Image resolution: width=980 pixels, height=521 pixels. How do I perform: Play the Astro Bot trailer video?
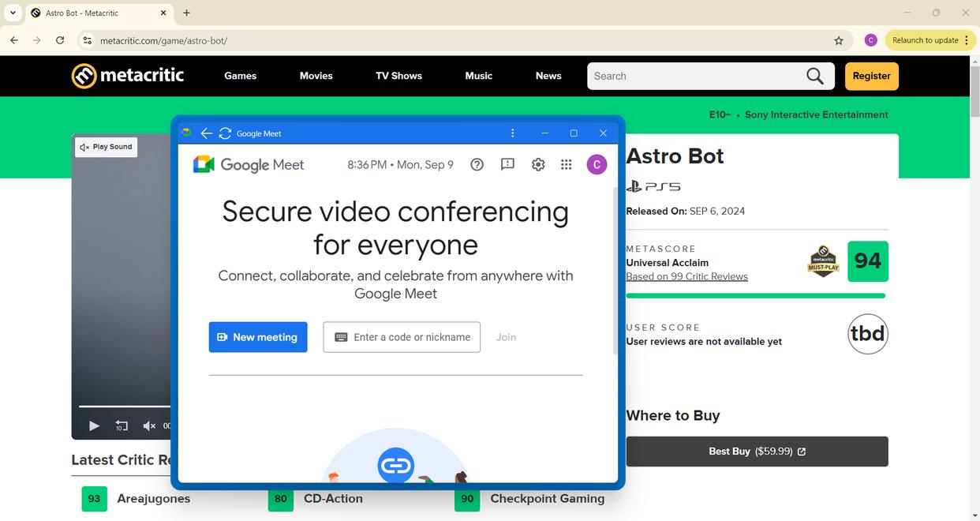94,425
